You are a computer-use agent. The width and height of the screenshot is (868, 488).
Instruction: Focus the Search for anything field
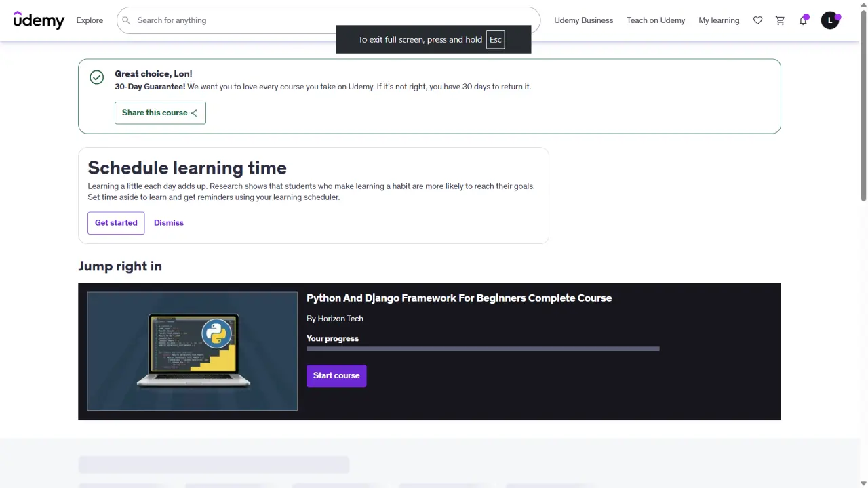click(328, 20)
